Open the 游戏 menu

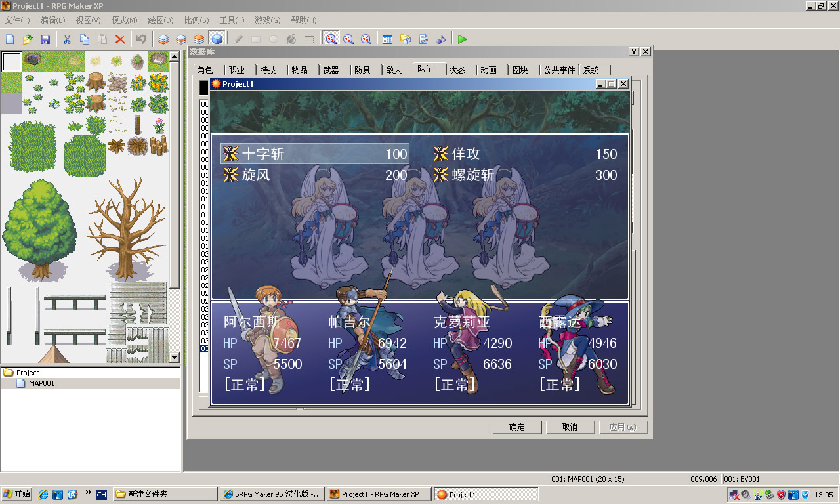click(x=267, y=20)
